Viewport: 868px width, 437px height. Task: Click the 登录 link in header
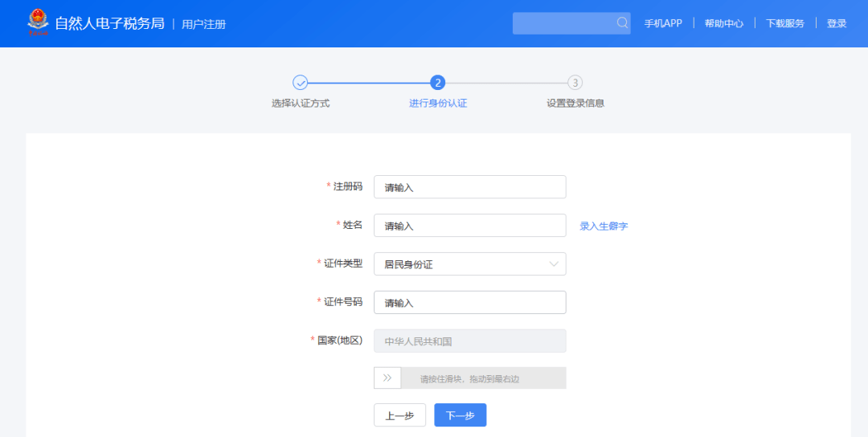(837, 23)
